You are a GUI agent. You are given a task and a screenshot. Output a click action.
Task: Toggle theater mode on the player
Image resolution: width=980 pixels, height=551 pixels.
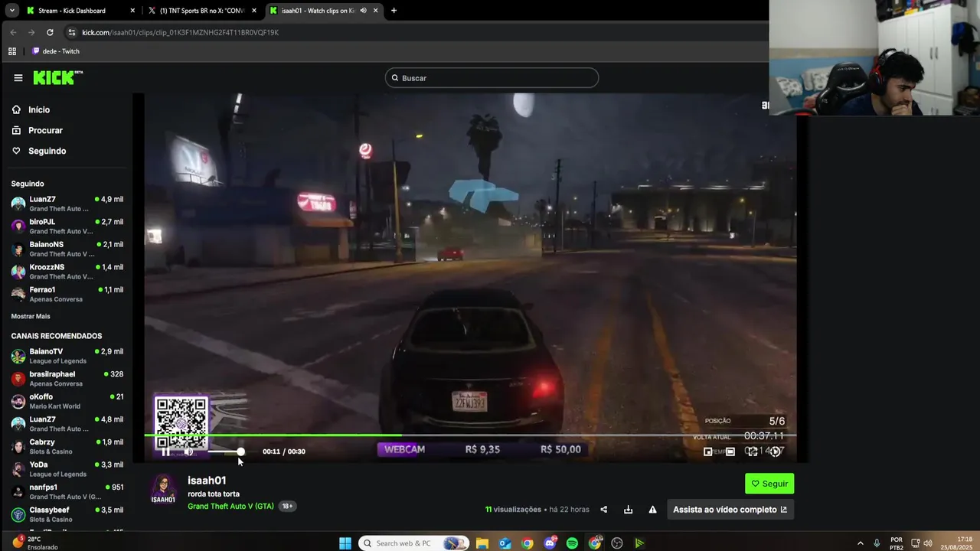pyautogui.click(x=730, y=452)
